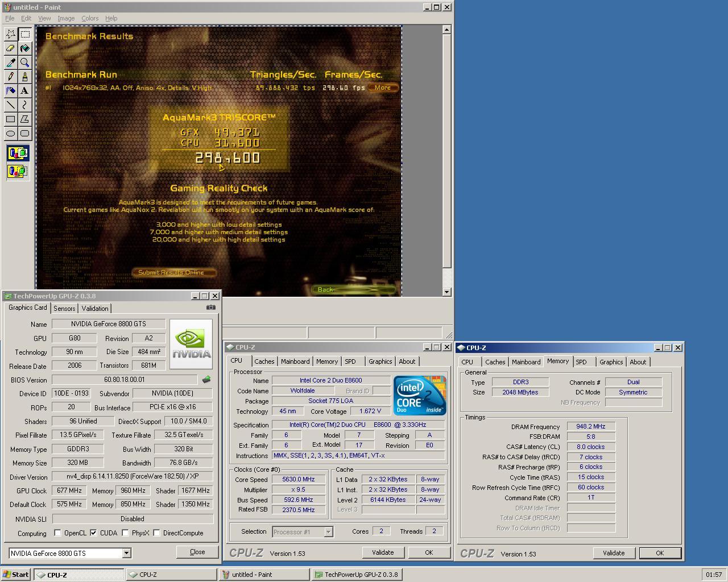Choose the Airbrush tool in Paint
Screen dimensions: 728x582
click(x=11, y=91)
